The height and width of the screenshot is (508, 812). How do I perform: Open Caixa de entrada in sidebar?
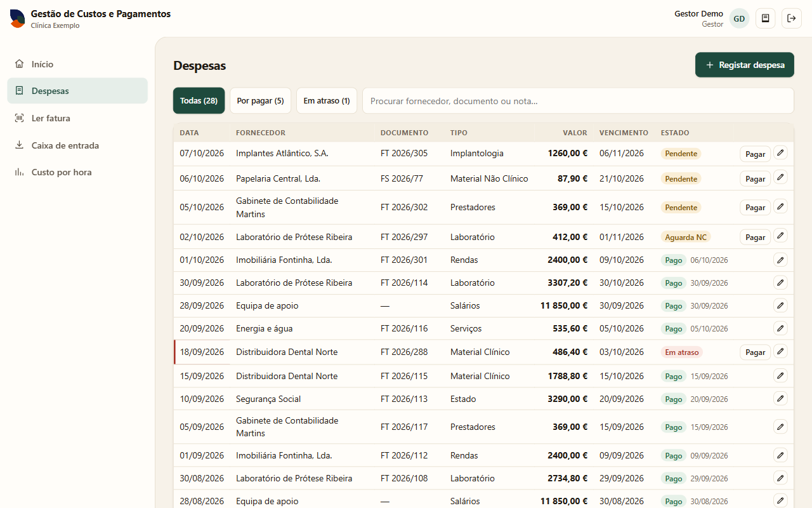(x=77, y=145)
